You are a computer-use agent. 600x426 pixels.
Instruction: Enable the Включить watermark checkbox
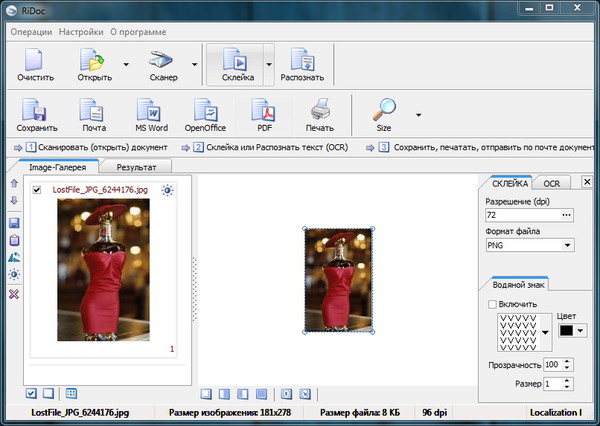pos(491,304)
